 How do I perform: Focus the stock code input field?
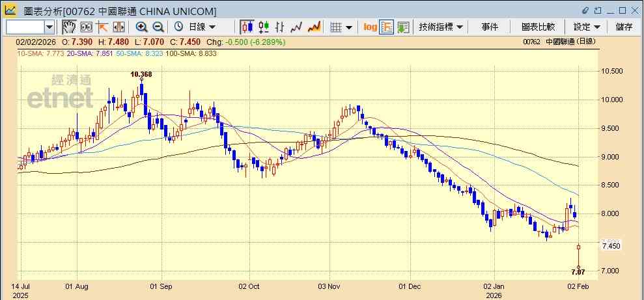(25, 27)
